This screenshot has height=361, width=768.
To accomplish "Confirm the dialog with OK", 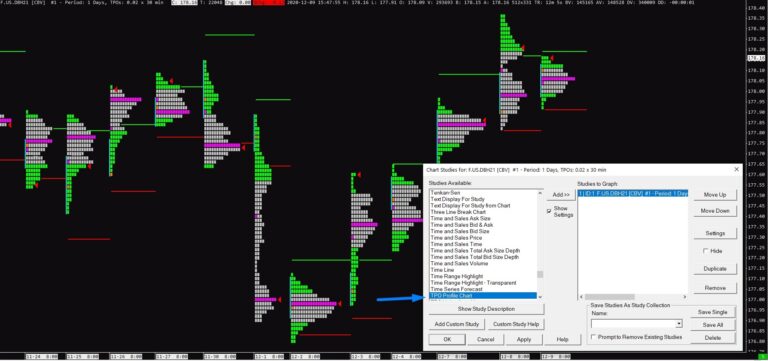I will click(447, 339).
